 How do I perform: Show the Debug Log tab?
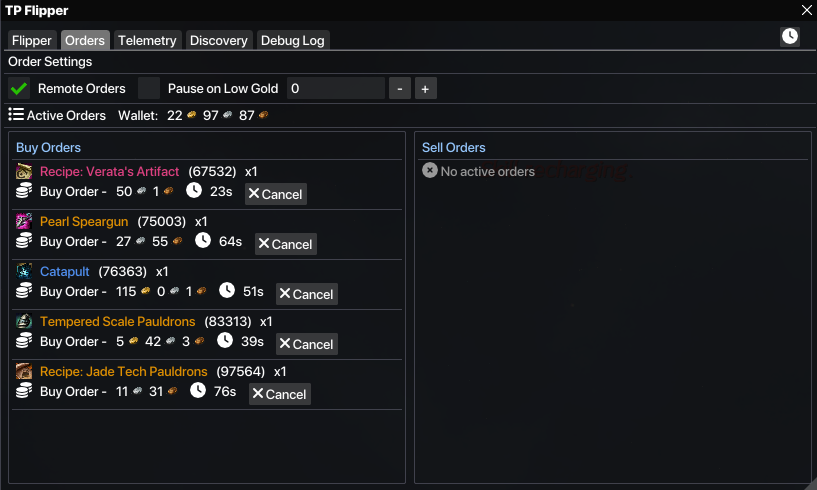coord(292,41)
